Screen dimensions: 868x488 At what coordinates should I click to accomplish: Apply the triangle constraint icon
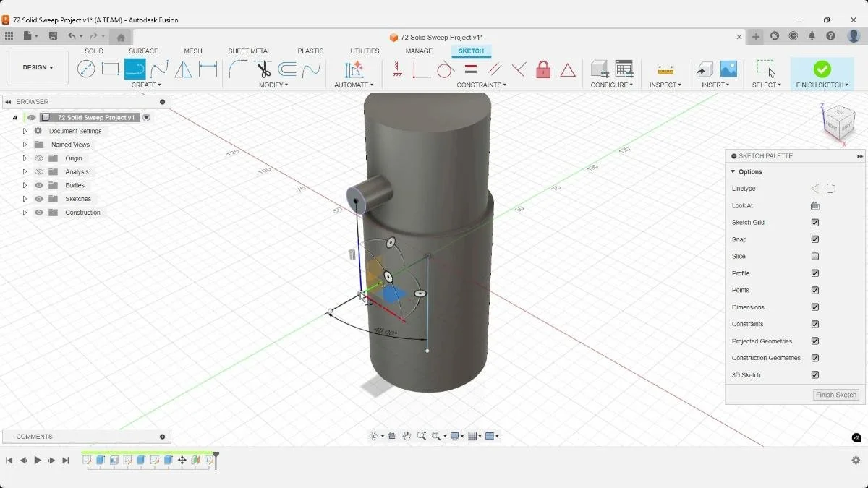click(568, 69)
